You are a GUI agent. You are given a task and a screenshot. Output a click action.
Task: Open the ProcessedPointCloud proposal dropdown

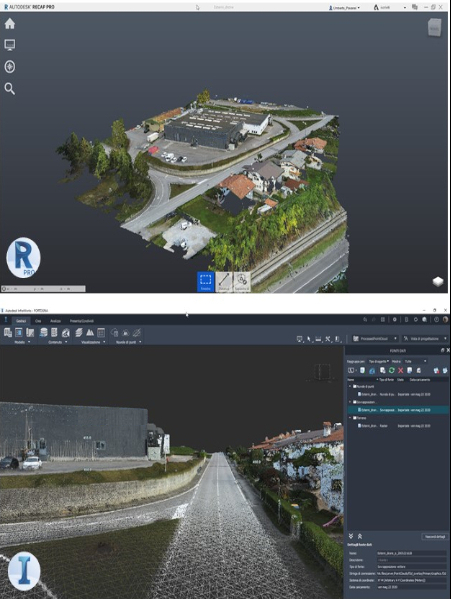[375, 338]
